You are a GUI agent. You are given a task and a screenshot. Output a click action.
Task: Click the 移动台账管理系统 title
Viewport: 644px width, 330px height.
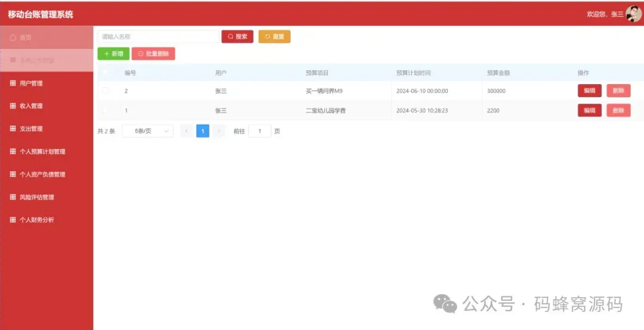tap(41, 14)
